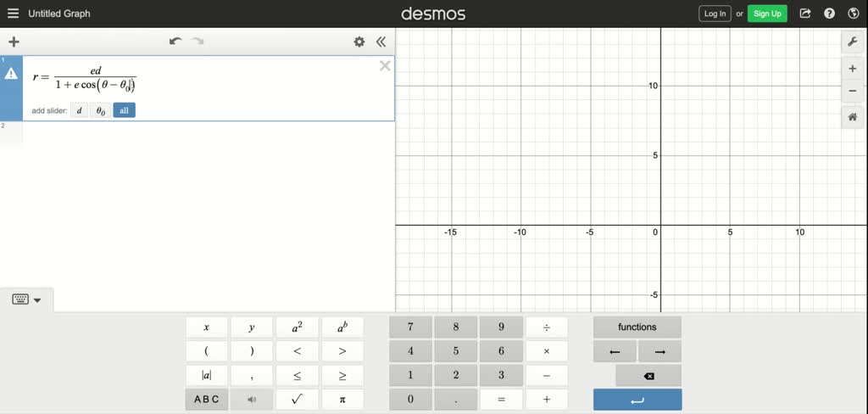Click the add item plus icon

14,42
